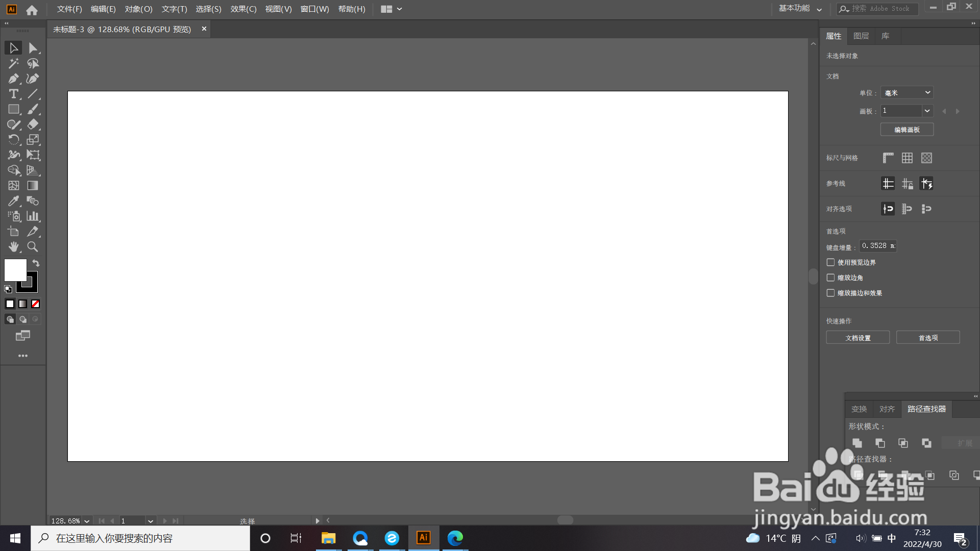Image resolution: width=980 pixels, height=551 pixels.
Task: Expand the 基本功能 workspace dropdown
Action: [800, 9]
